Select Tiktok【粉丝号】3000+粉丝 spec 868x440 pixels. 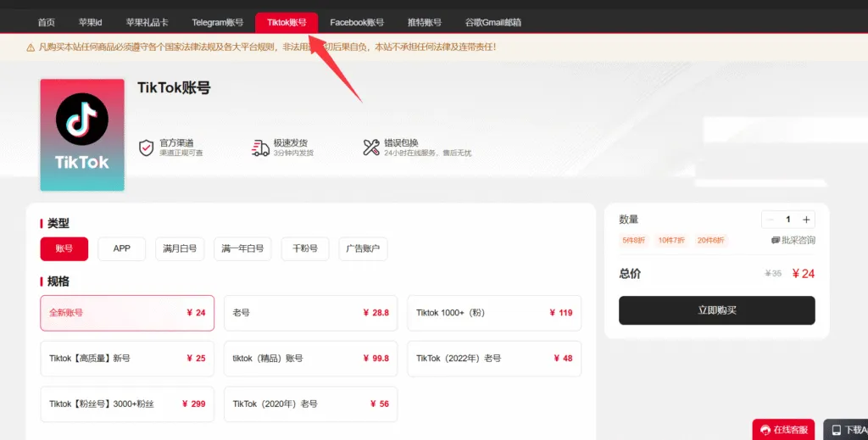[127, 404]
